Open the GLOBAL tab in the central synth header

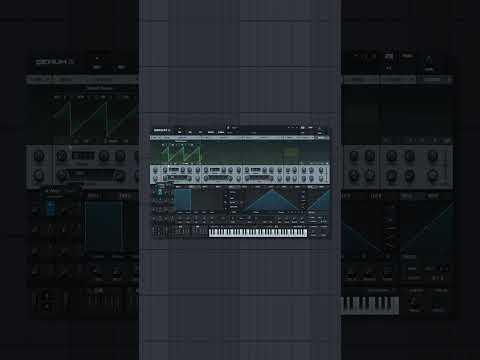pyautogui.click(x=221, y=132)
